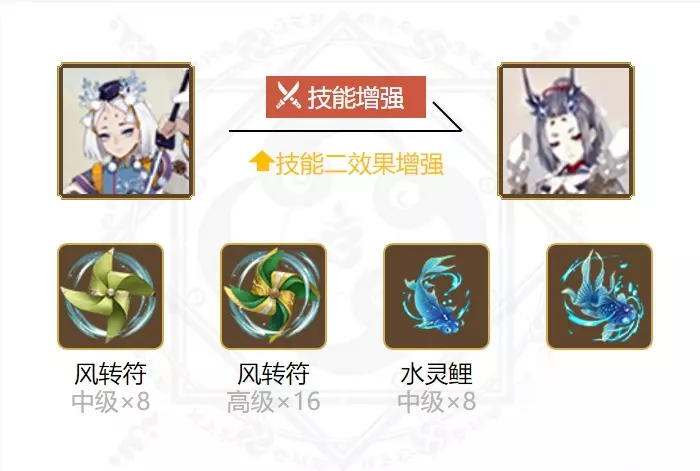The height and width of the screenshot is (471, 700).
Task: Click the 水灵鲤 item name
Action: click(436, 374)
